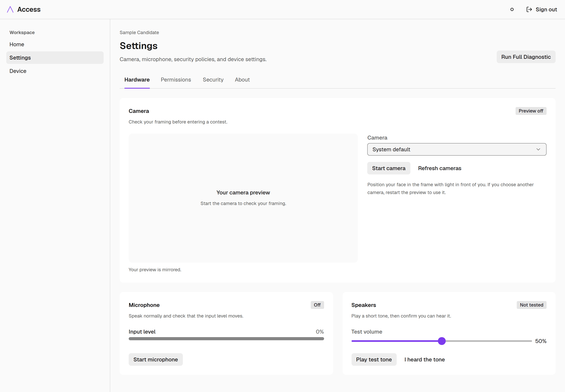Refresh the cameras list

coord(440,168)
